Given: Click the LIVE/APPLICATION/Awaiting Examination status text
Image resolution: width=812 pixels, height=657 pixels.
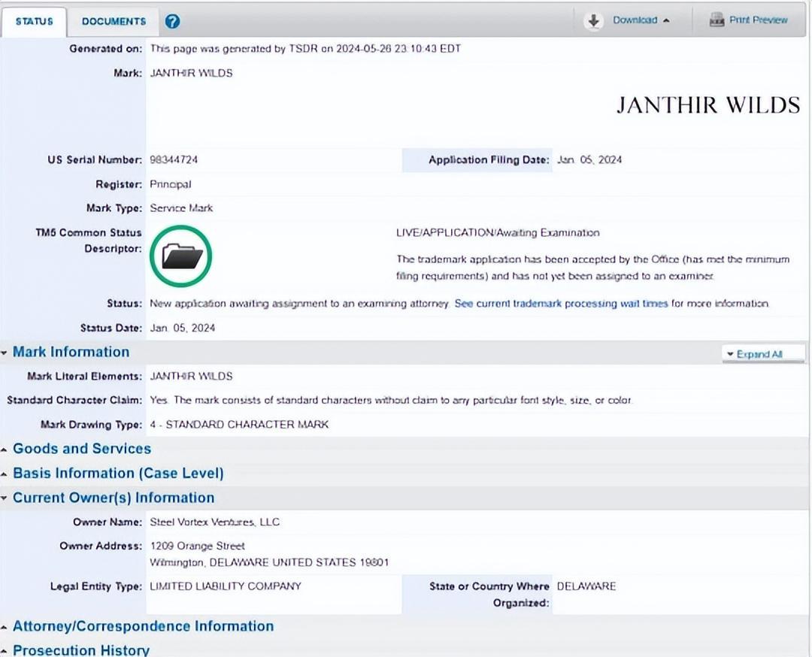Looking at the screenshot, I should coord(498,233).
